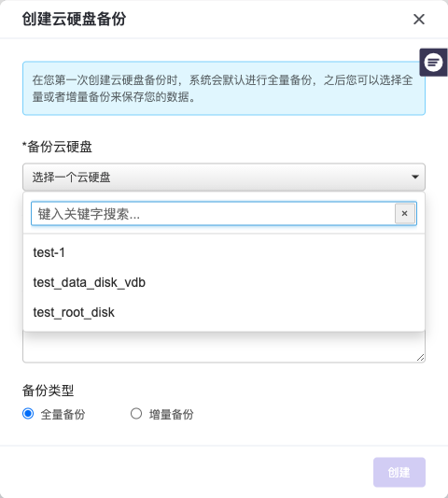Image resolution: width=448 pixels, height=498 pixels.
Task: Clear the keyword search with the × button
Action: point(404,213)
